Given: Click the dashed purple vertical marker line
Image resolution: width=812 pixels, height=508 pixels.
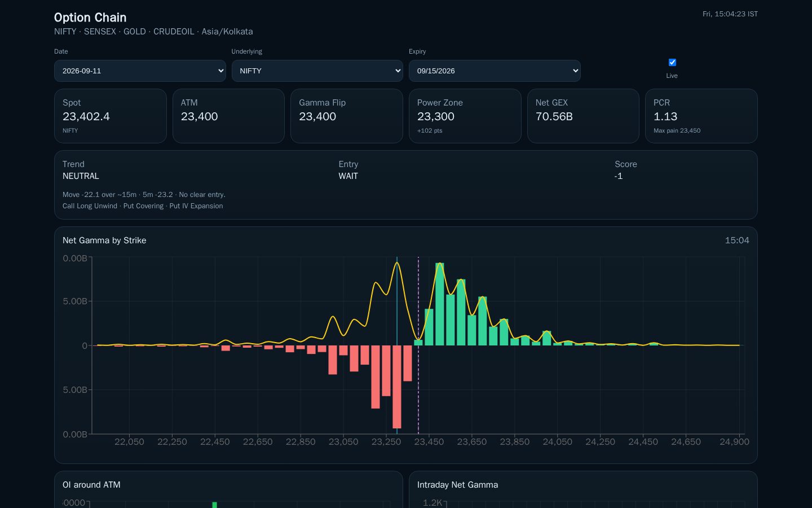Looking at the screenshot, I should pos(418,345).
